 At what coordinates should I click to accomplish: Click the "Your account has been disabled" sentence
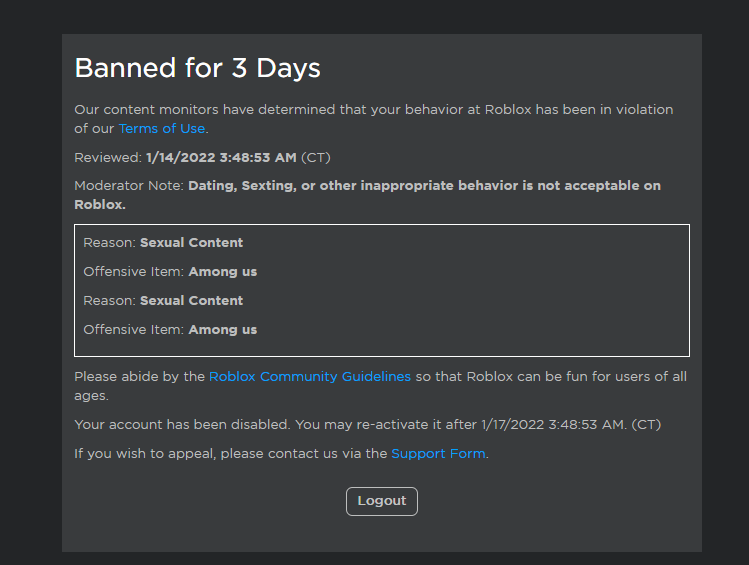185,425
